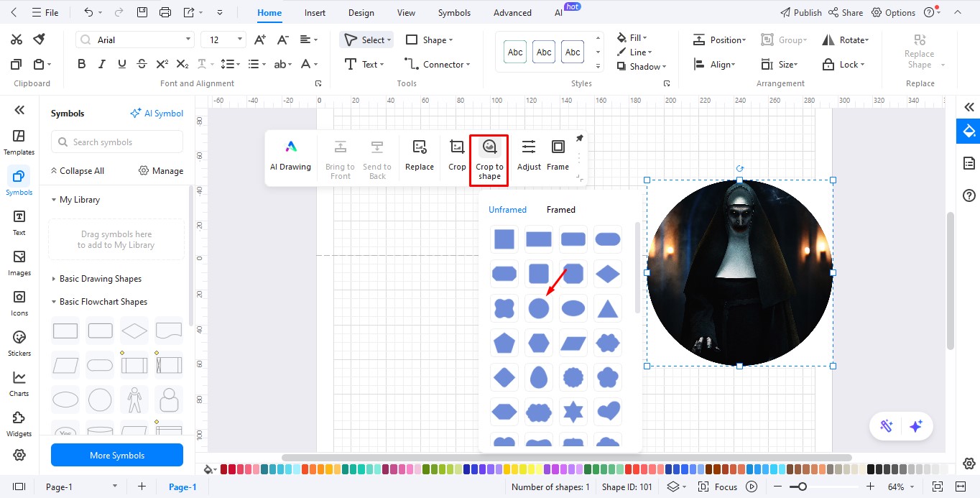Adjust the zoom slider

pos(802,487)
